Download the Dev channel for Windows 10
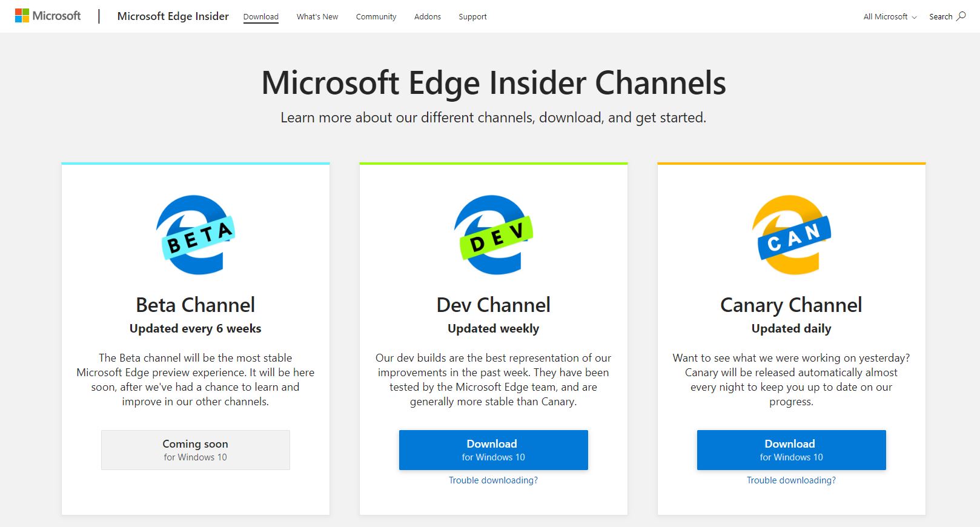Image resolution: width=980 pixels, height=527 pixels. [x=494, y=450]
